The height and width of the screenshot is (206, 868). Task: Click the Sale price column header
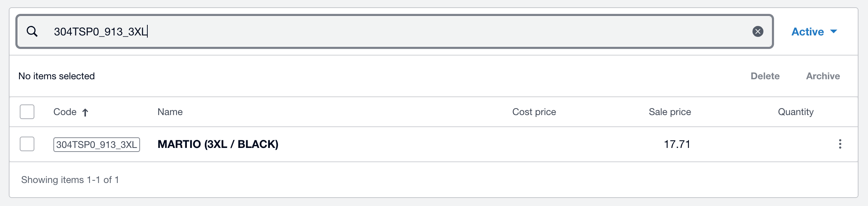[669, 112]
